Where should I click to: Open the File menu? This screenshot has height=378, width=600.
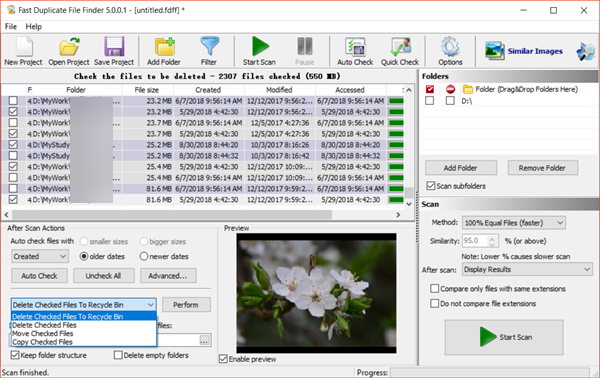[11, 26]
